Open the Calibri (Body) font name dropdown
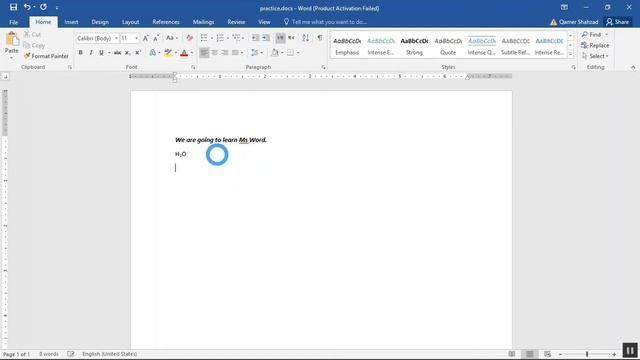 (116, 38)
